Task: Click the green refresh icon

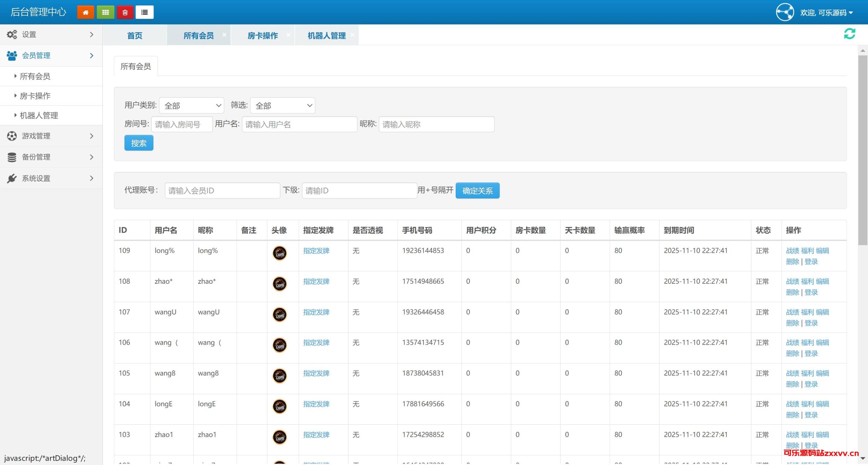Action: (x=849, y=34)
